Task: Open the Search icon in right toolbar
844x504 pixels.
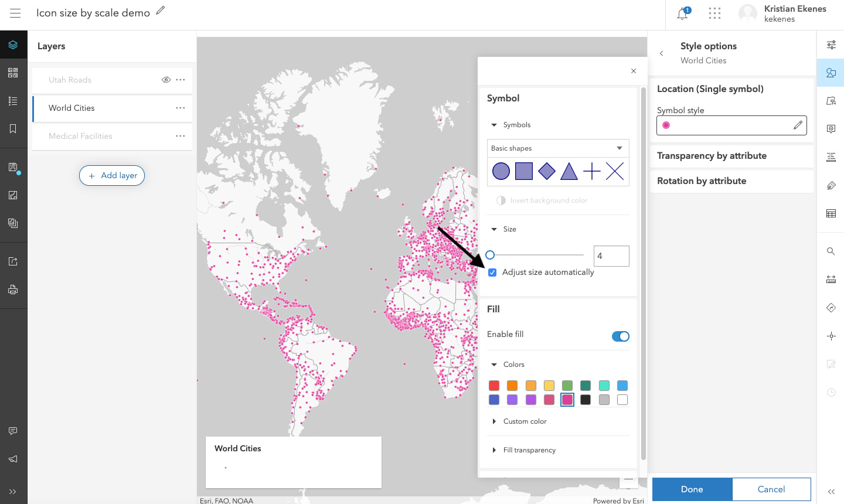Action: tap(831, 251)
